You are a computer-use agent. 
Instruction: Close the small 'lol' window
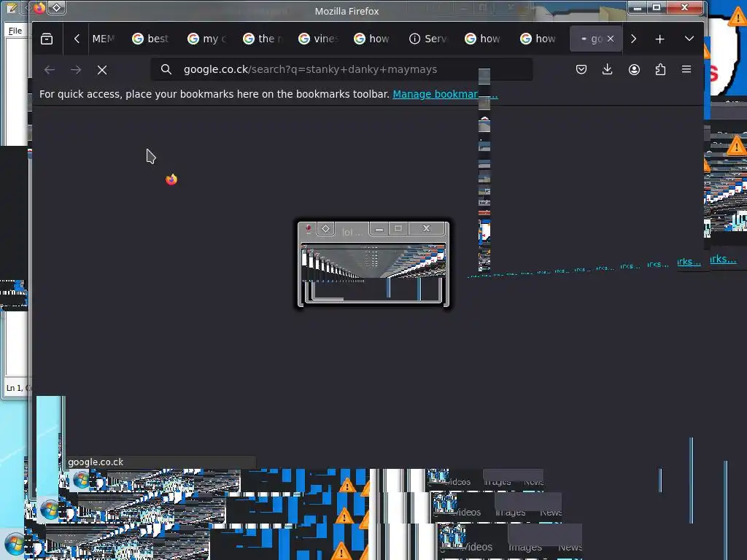426,228
